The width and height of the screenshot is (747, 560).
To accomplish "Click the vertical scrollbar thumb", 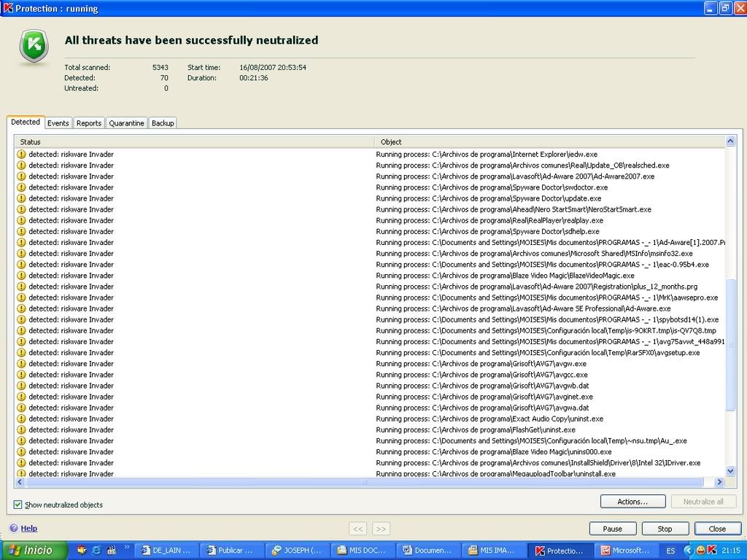I will click(x=730, y=344).
